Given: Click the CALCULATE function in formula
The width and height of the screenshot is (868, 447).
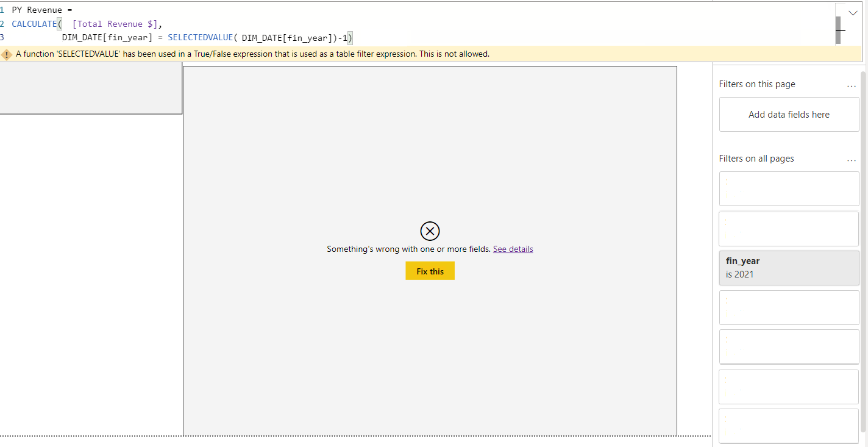Looking at the screenshot, I should (34, 24).
